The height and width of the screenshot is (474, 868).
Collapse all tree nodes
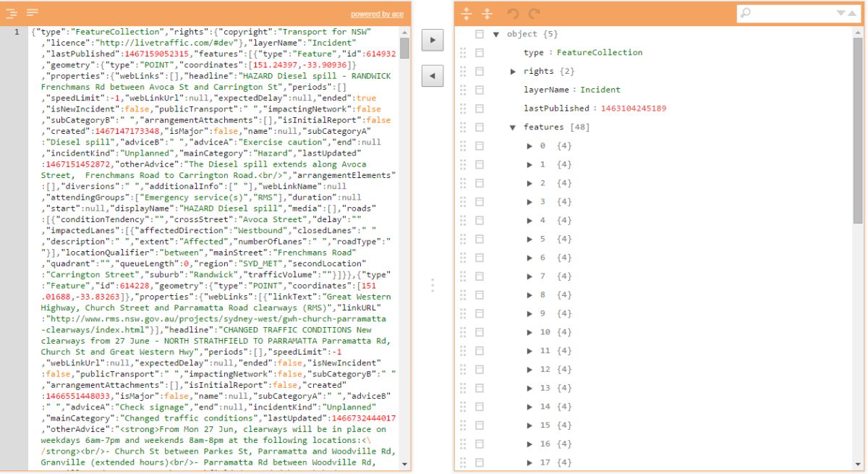tap(487, 12)
